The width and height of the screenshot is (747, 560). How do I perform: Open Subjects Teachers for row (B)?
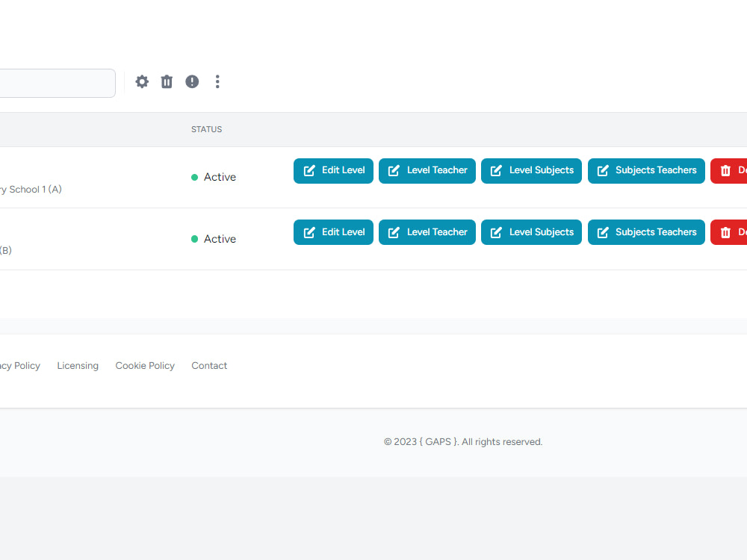(646, 232)
